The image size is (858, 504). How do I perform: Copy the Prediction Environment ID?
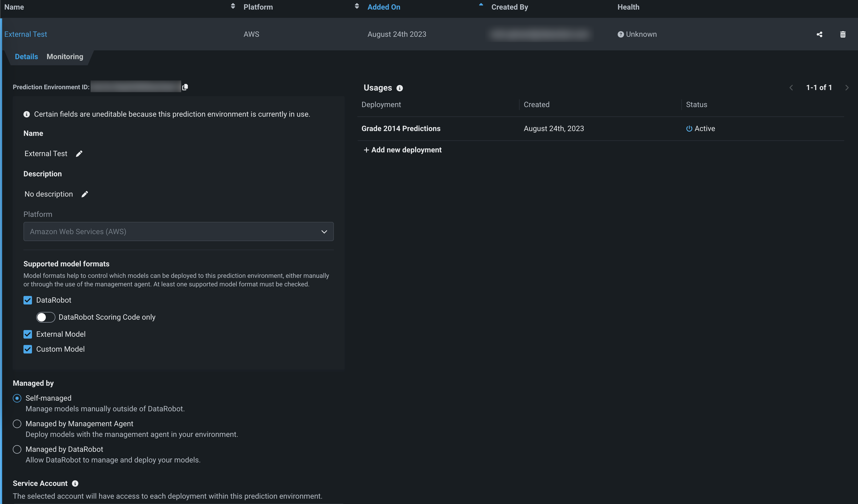[185, 87]
